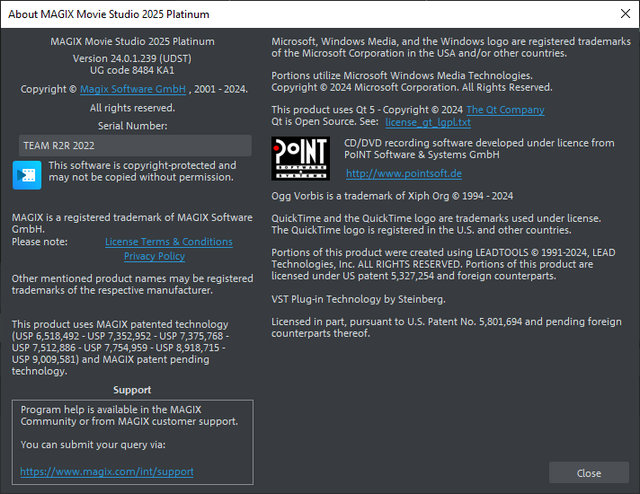Follow the magix.com/int/support link

tap(107, 471)
